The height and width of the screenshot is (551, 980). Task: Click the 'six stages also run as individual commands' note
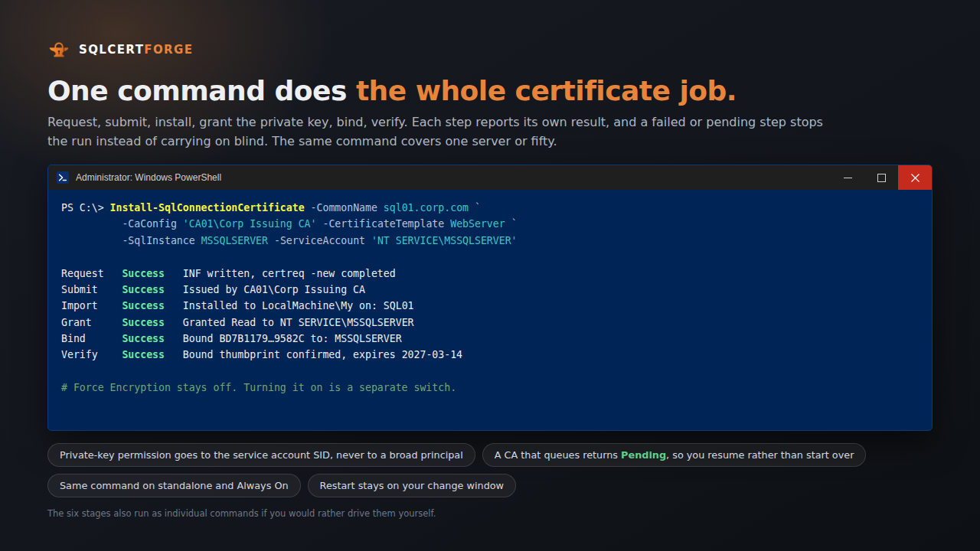241,514
